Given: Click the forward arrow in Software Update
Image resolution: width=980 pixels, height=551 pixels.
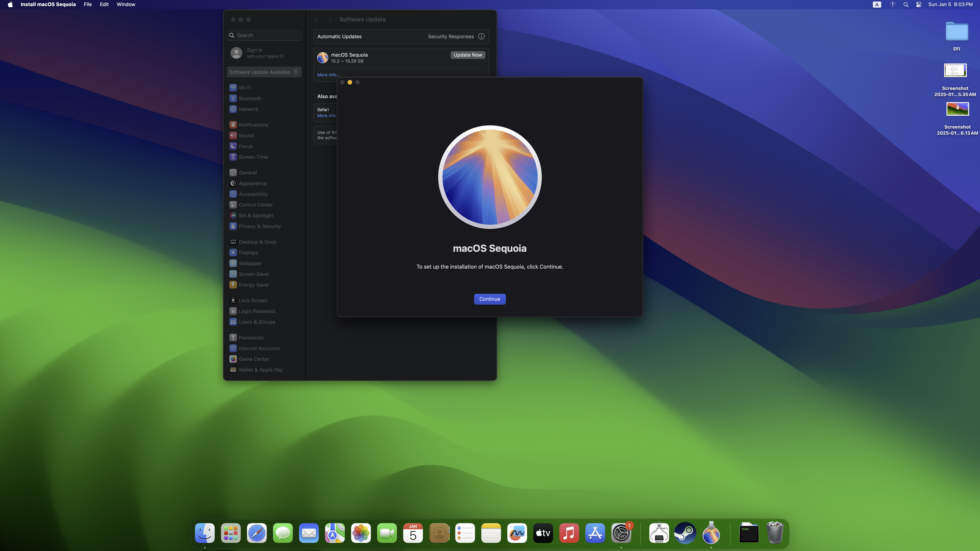Looking at the screenshot, I should tap(330, 19).
